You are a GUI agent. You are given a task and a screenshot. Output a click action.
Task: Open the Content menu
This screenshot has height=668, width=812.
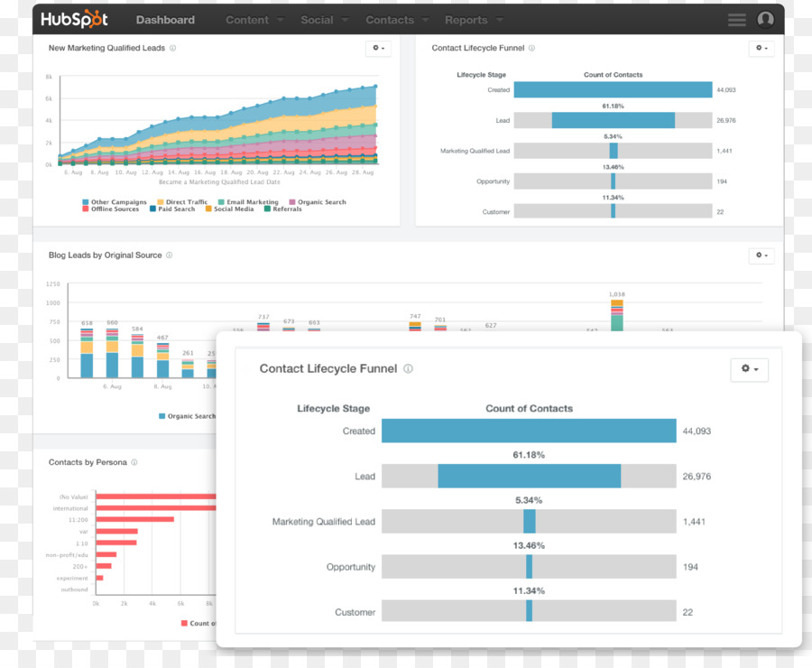[247, 20]
